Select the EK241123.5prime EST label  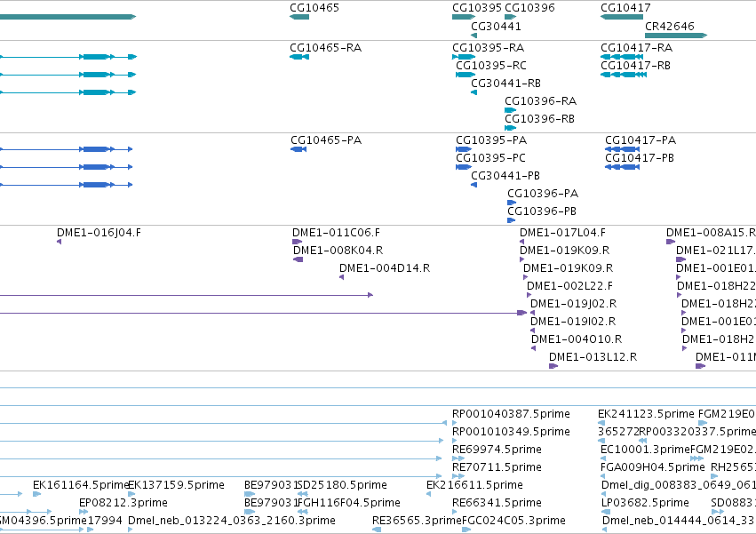click(x=647, y=414)
